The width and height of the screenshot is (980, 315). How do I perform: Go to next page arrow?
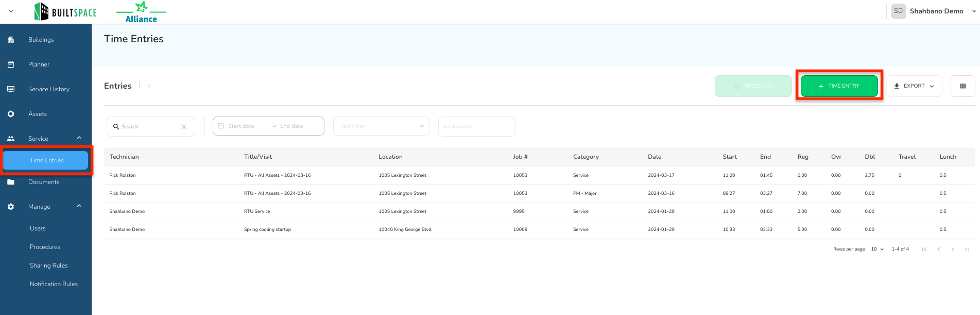tap(953, 250)
